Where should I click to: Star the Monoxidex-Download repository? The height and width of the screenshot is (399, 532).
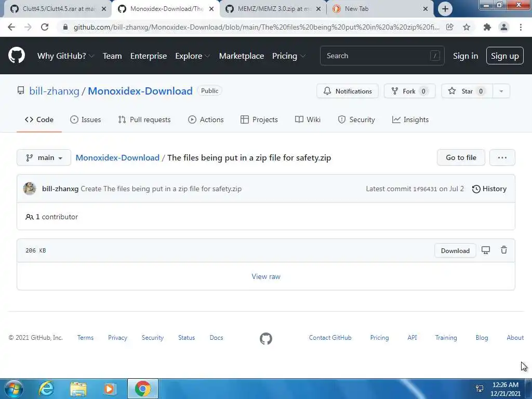467,91
